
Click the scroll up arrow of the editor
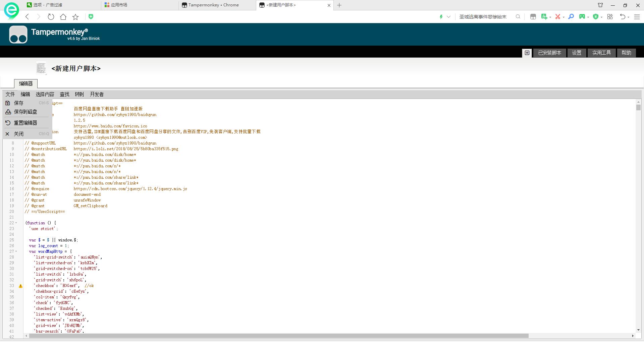point(638,102)
